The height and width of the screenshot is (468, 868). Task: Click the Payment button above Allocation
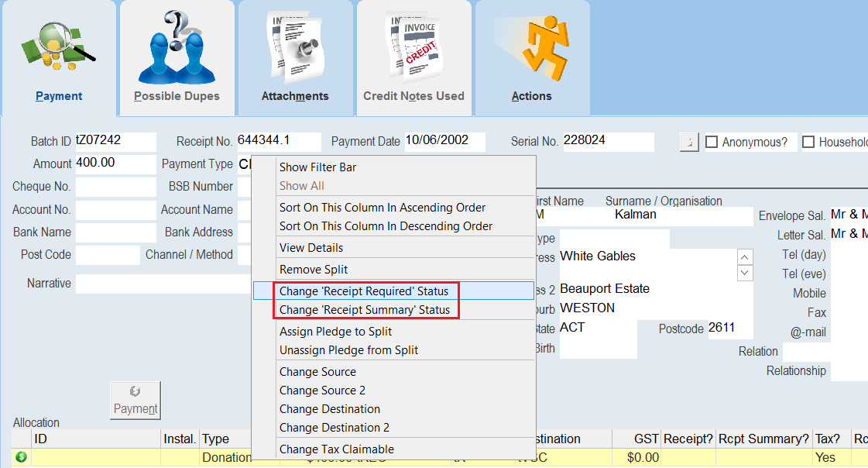pos(135,400)
